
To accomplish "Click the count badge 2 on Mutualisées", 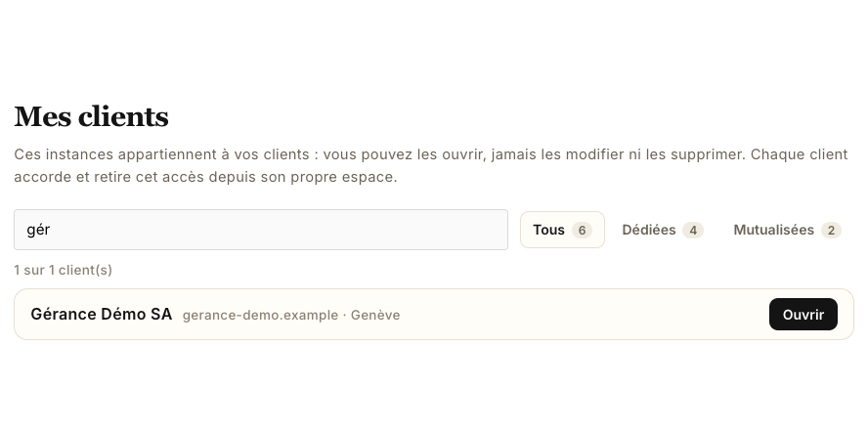I will tap(831, 231).
